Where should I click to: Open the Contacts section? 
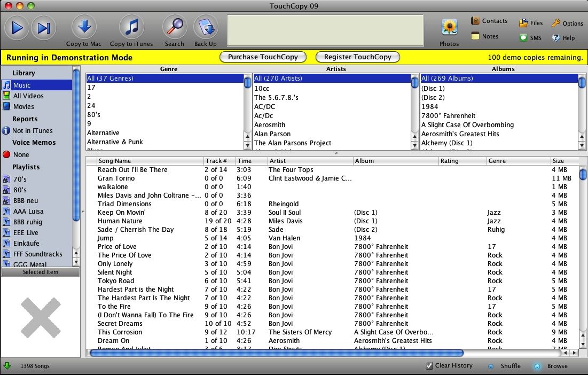coord(489,21)
